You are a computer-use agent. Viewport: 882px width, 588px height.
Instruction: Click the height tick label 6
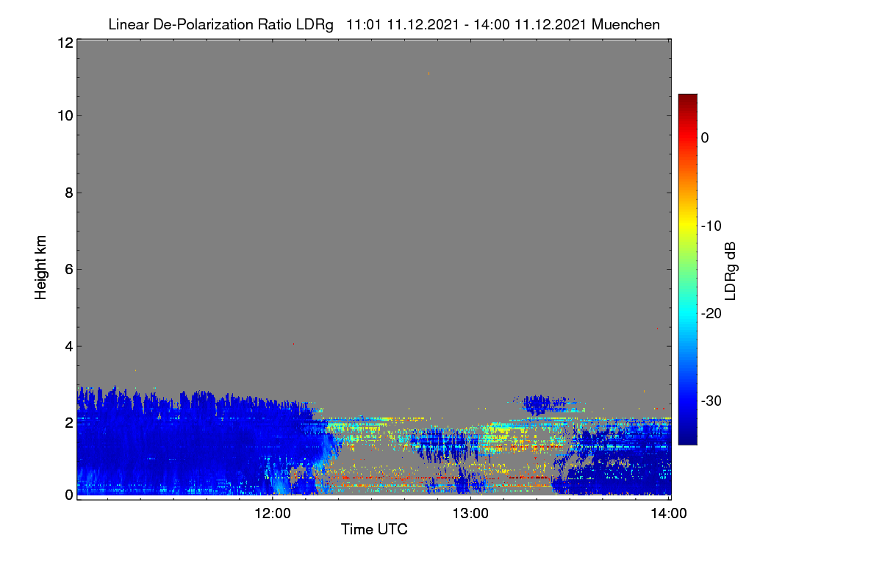[x=68, y=269]
